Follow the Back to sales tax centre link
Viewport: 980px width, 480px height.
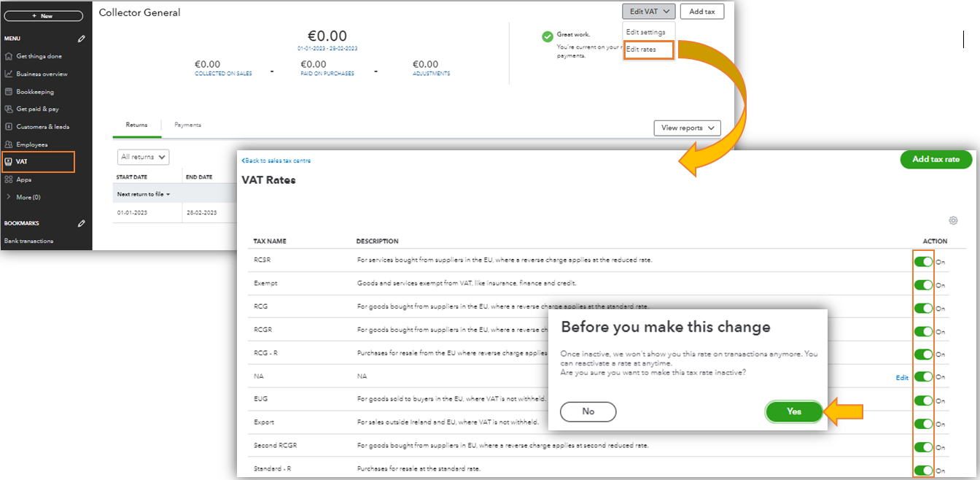[x=276, y=160]
